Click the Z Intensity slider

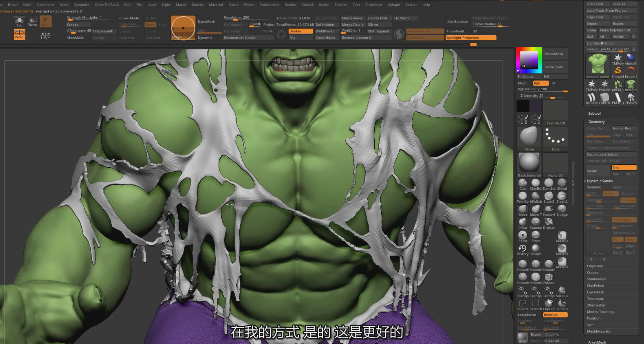coord(542,96)
